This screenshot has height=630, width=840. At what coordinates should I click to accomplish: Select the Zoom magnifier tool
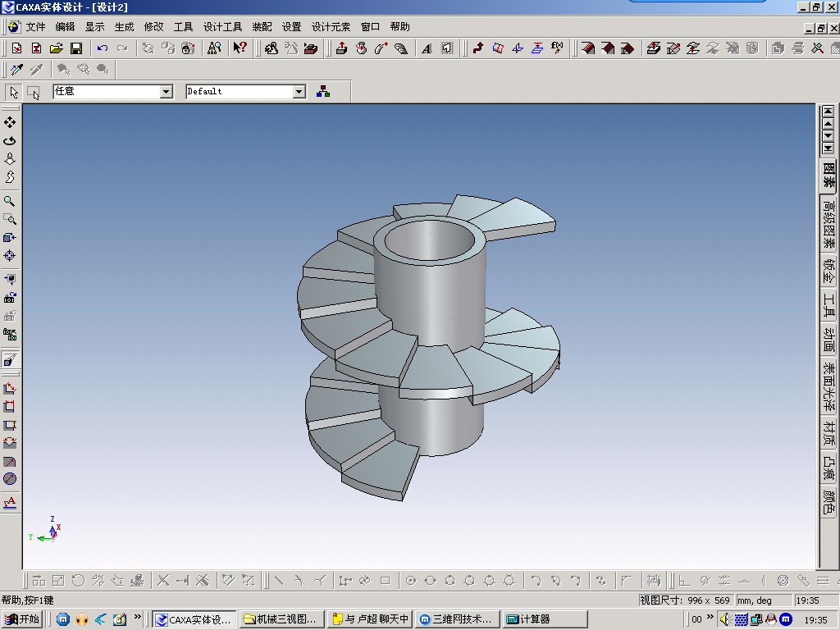pyautogui.click(x=10, y=202)
